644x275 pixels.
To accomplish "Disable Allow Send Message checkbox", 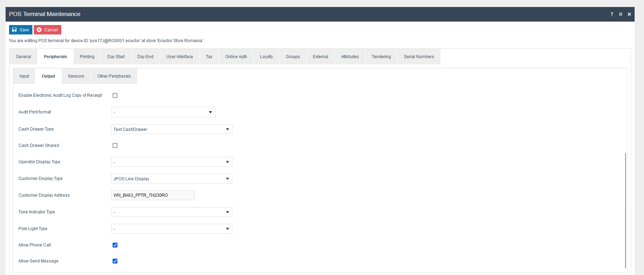I will [x=115, y=261].
